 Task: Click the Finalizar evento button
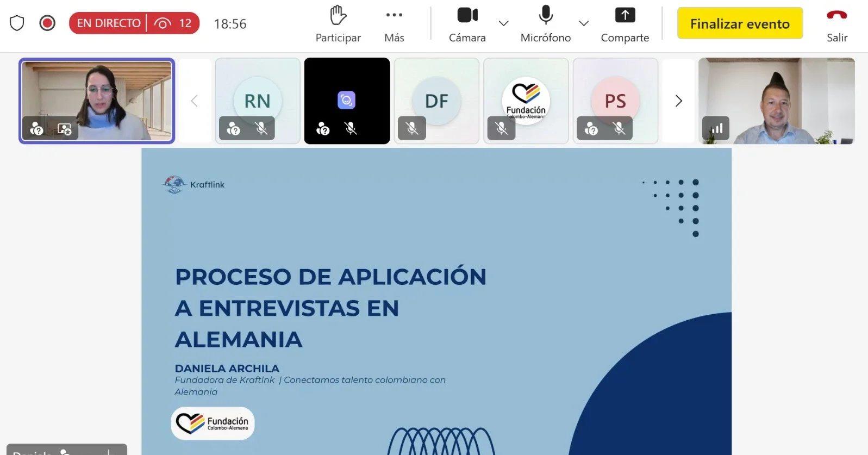point(739,24)
